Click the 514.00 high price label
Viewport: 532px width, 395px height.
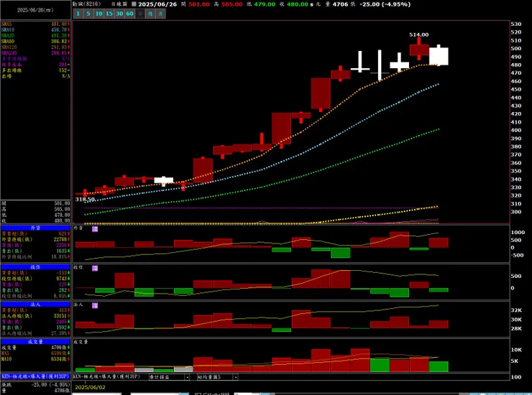pos(418,34)
